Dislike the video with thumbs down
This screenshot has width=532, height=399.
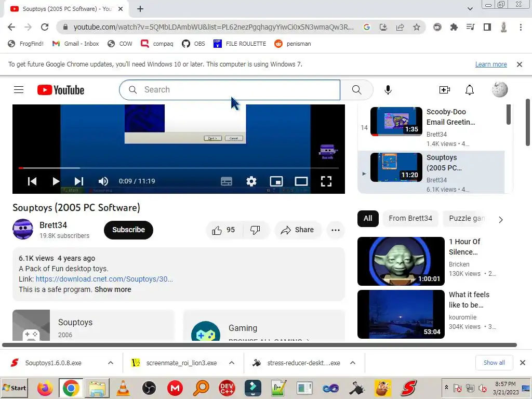tap(256, 230)
